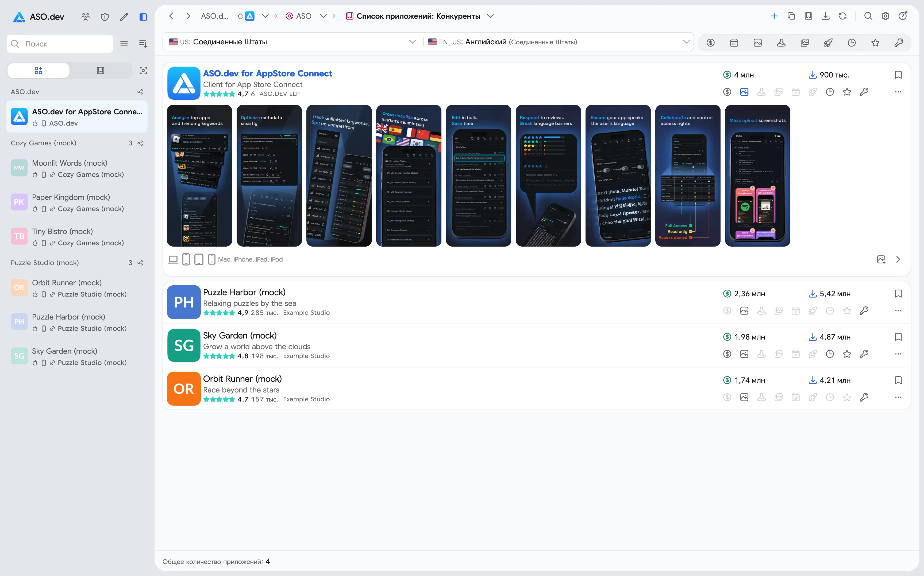Viewport: 924px width, 576px height.
Task: Open the shield security icon in sidebar
Action: [105, 17]
